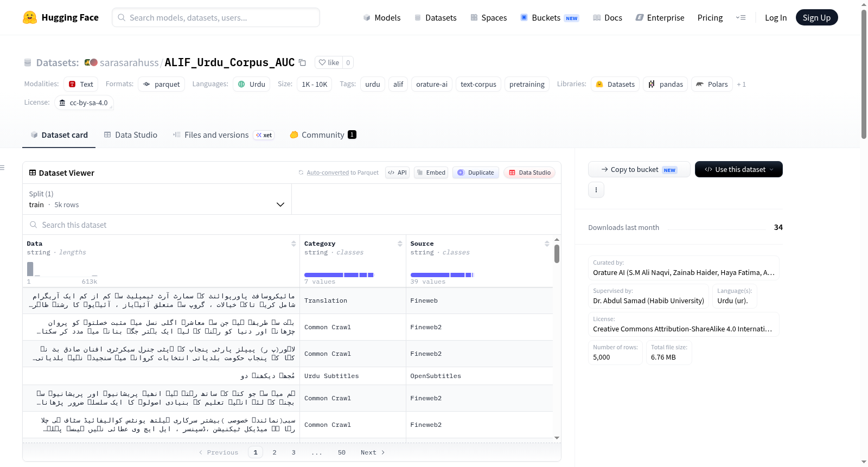Open the sarasarahuss user avatar
The image size is (868, 467).
point(91,62)
